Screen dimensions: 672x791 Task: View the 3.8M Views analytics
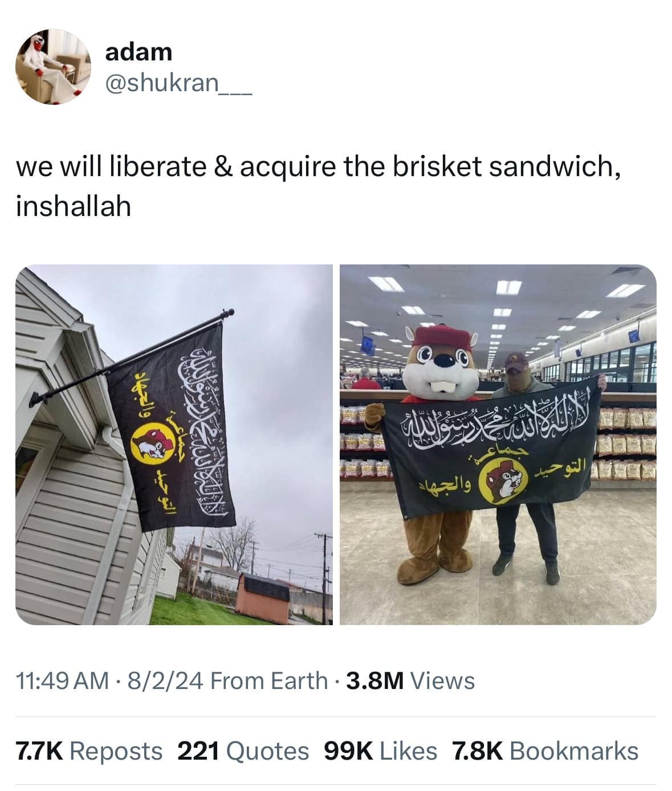[x=409, y=680]
